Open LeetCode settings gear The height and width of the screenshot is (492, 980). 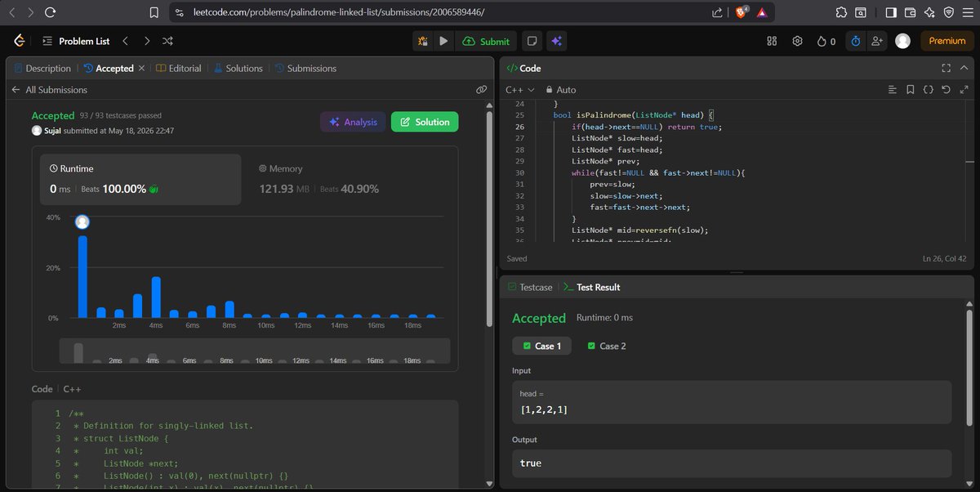[x=797, y=41]
